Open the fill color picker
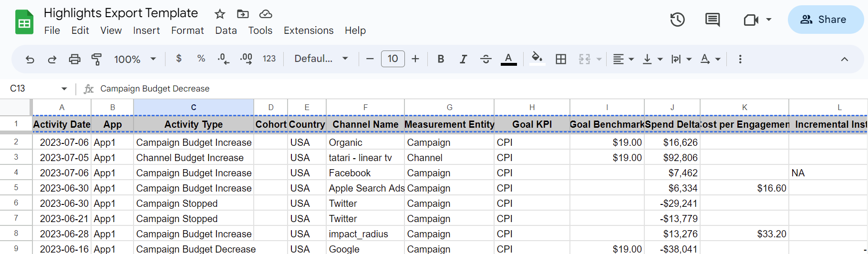This screenshot has width=868, height=254. 537,59
